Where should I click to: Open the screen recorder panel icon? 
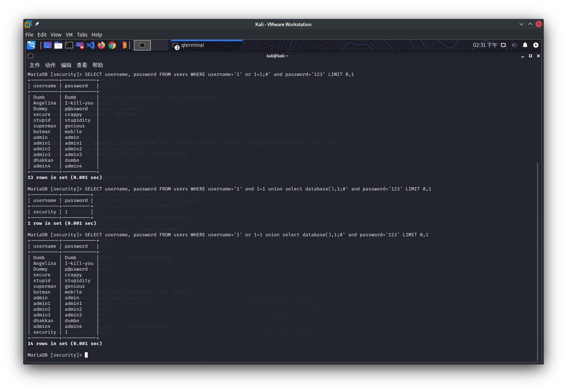tap(80, 45)
